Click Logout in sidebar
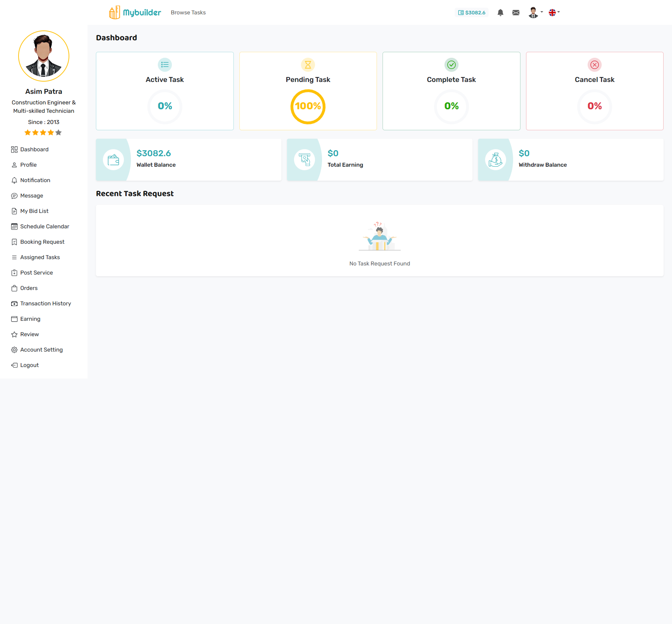The height and width of the screenshot is (624, 672). (29, 365)
